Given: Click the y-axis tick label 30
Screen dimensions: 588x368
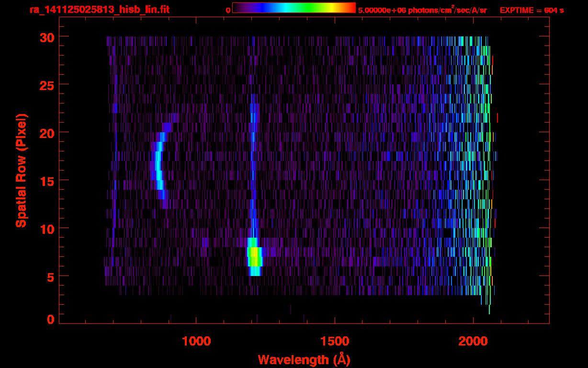Looking at the screenshot, I should click(x=46, y=37).
